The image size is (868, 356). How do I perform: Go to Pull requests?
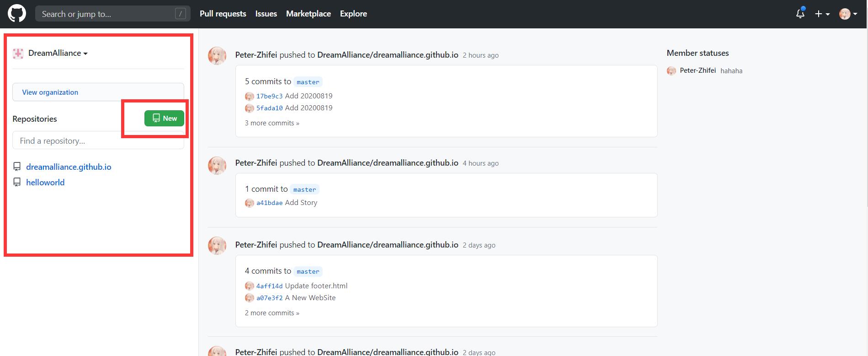click(223, 14)
